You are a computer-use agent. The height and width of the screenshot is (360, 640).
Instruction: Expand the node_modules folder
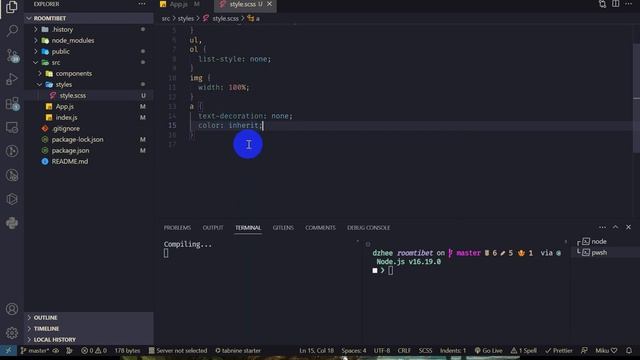[x=89, y=40]
